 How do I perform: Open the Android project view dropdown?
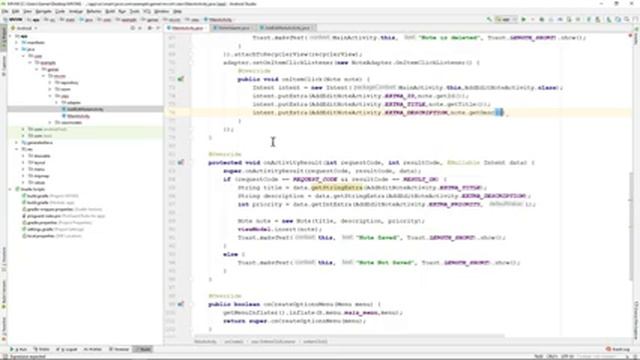24,28
